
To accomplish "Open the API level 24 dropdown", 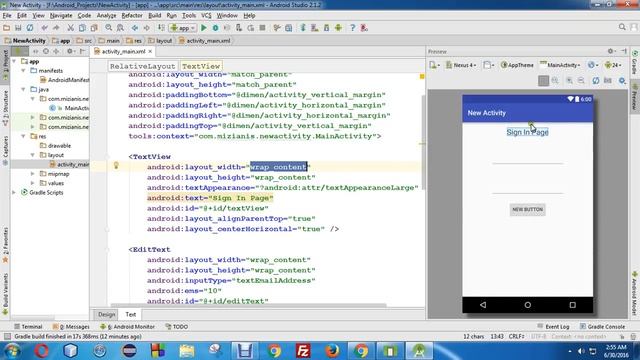I will click(x=613, y=65).
